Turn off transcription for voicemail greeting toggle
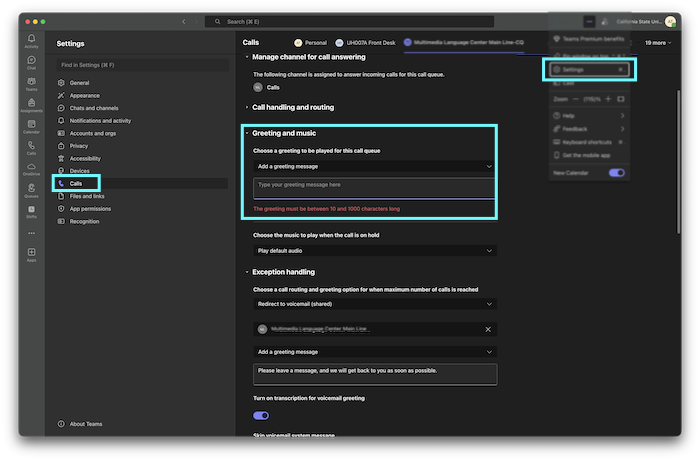The width and height of the screenshot is (700, 461). click(261, 415)
